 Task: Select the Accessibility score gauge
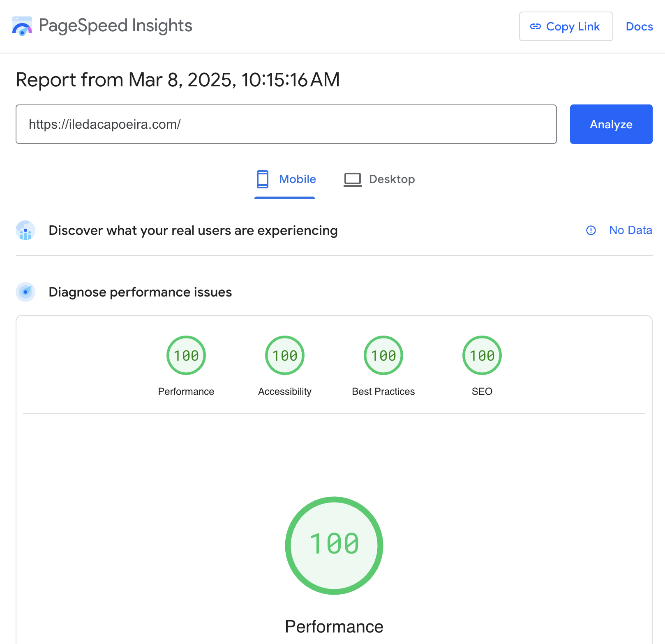[285, 355]
